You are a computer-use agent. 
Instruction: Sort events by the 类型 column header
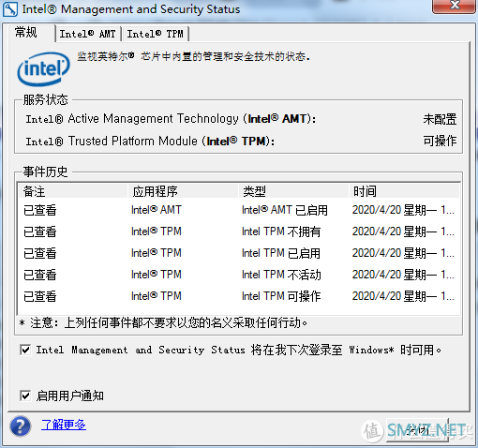[x=293, y=191]
